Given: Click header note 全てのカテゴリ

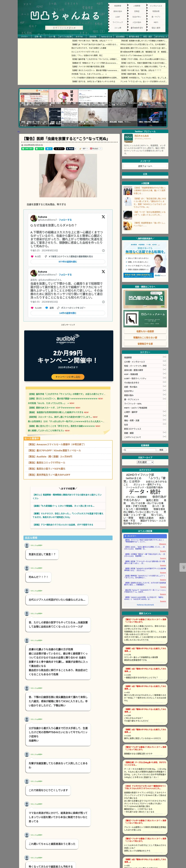Looking at the screenshot, I should pyautogui.click(x=137, y=28).
